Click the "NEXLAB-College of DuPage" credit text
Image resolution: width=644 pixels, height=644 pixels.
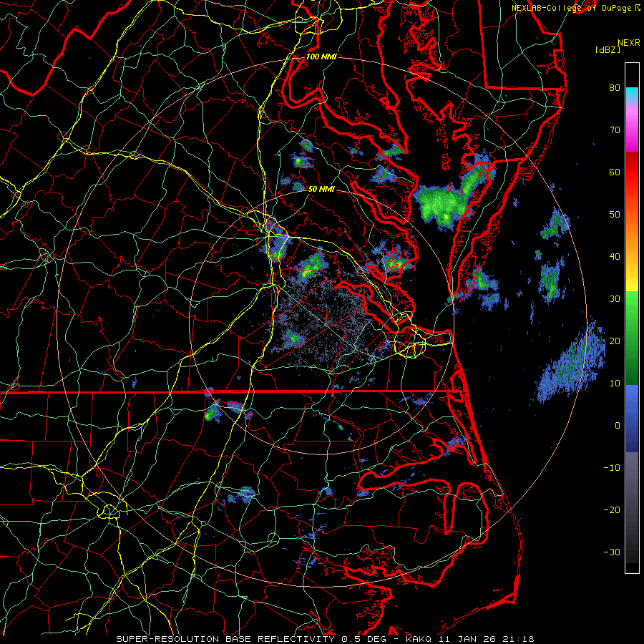point(572,8)
